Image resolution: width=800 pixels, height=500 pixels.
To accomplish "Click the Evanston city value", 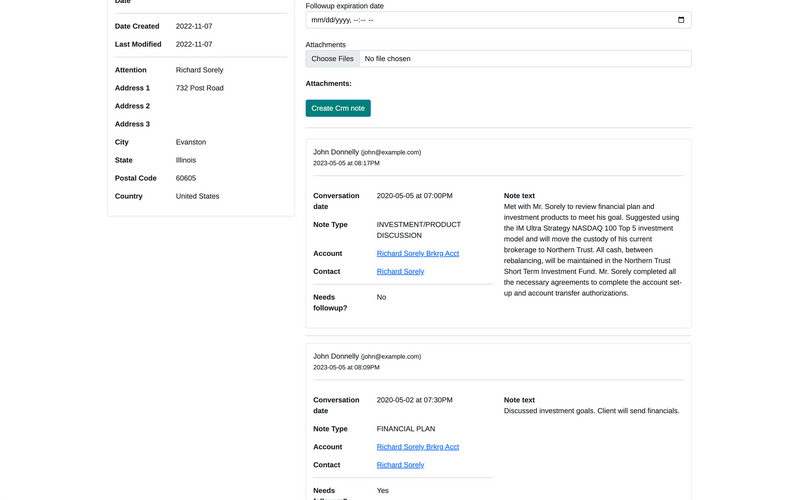I will pyautogui.click(x=191, y=142).
